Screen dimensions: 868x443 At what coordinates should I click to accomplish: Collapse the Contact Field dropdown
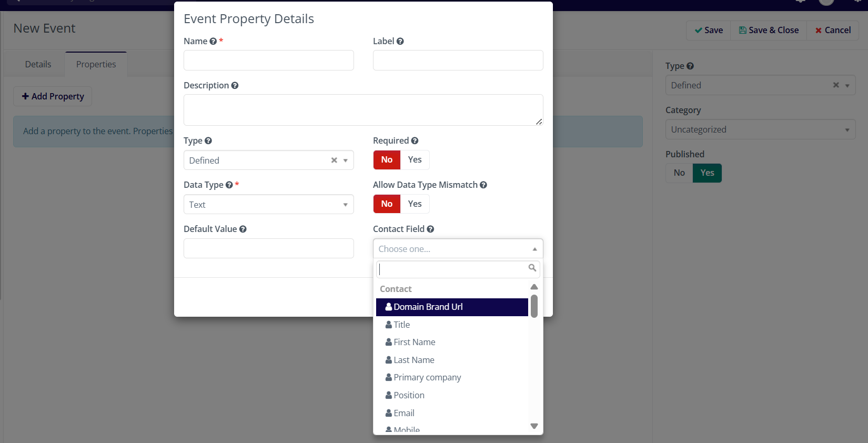tap(534, 249)
